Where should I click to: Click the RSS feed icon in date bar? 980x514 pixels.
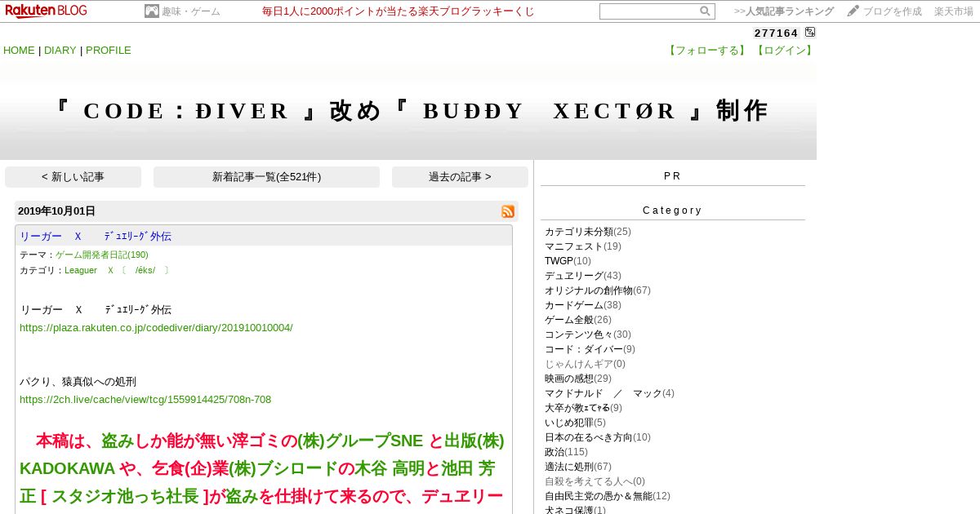pos(508,211)
